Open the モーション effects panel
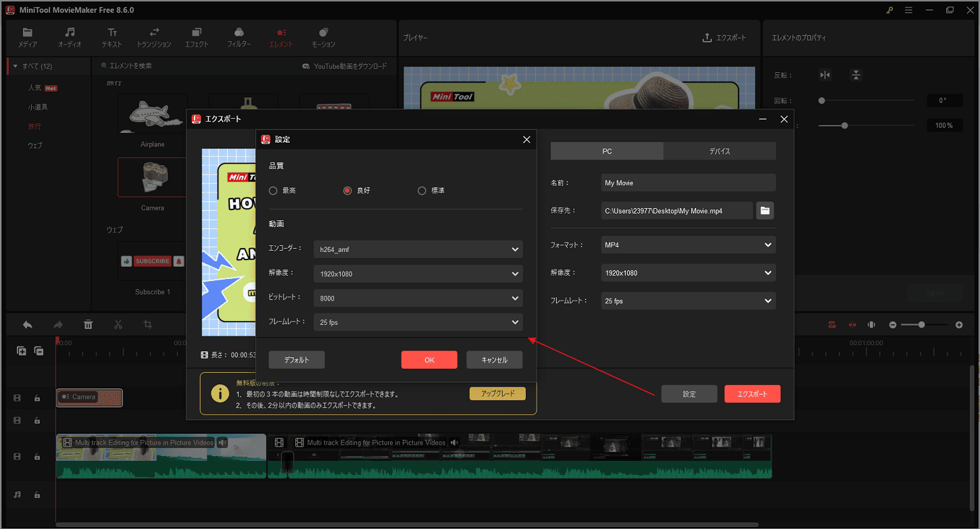 click(x=323, y=37)
